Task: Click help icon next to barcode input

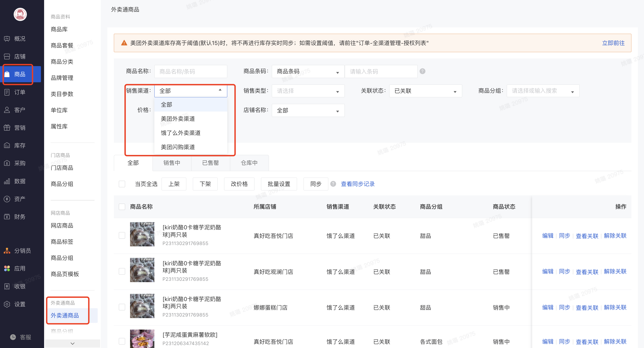Action: [x=422, y=71]
